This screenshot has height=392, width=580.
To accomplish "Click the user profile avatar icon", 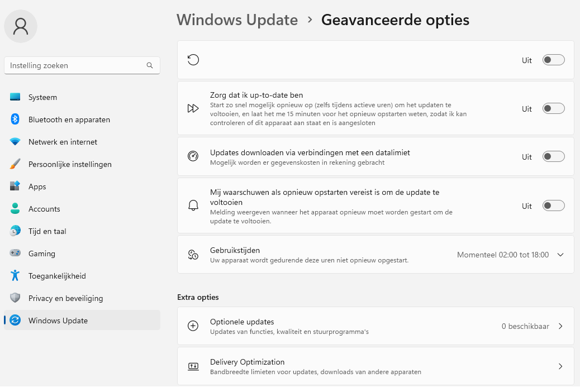I will coord(21,26).
